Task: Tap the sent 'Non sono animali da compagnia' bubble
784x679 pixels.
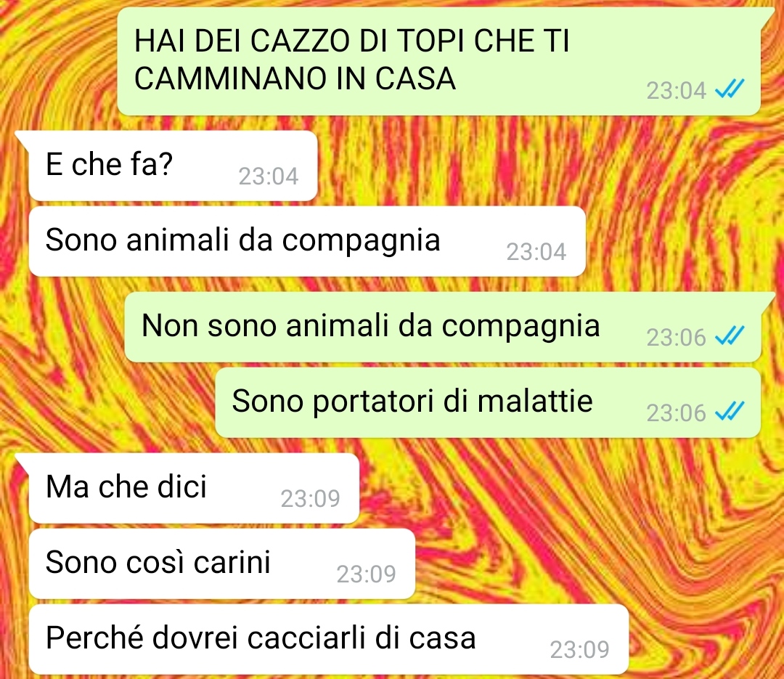Action: 443,327
